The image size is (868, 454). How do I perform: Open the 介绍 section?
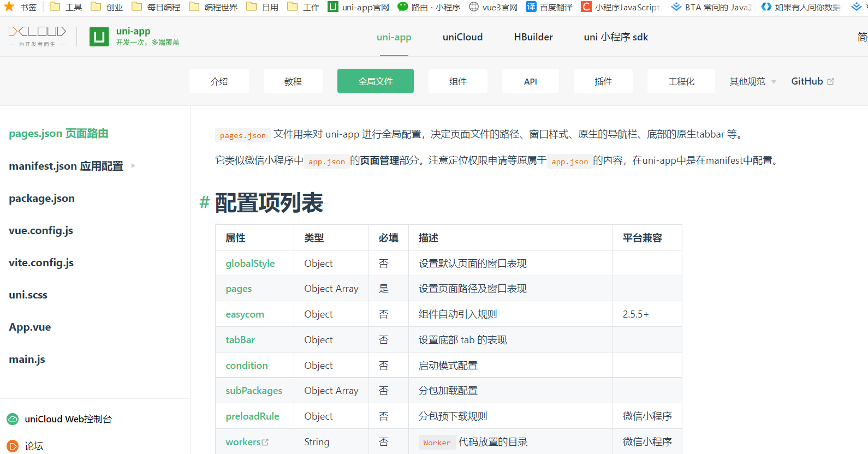point(219,81)
